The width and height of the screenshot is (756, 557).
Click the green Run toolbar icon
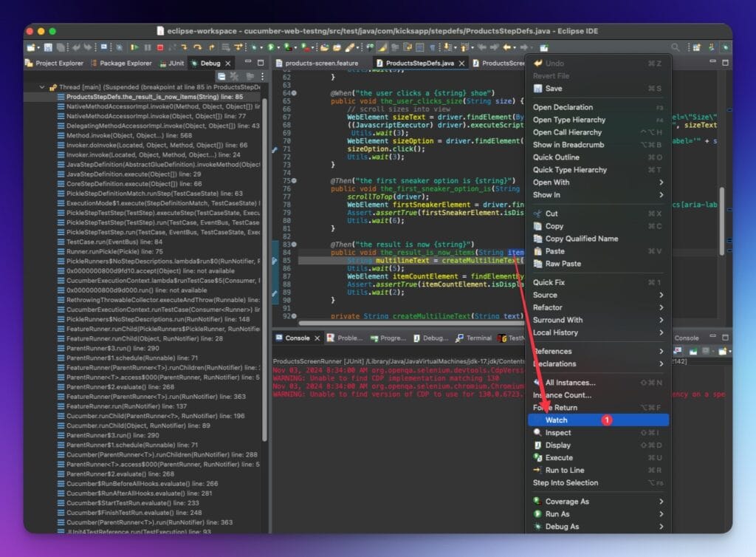[x=270, y=47]
